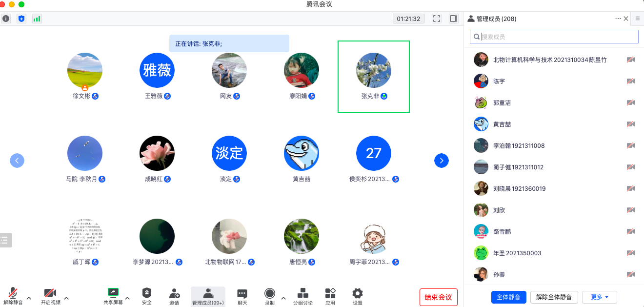The height and width of the screenshot is (307, 644).
Task: Expand audio options arrow beside 解除静音
Action: pyautogui.click(x=29, y=298)
